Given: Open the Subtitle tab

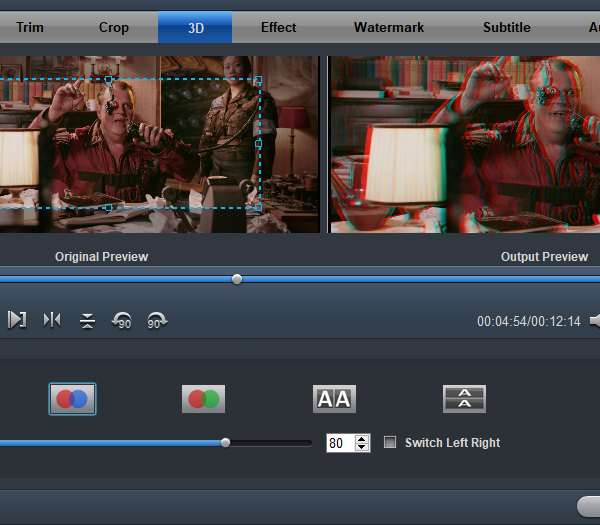Looking at the screenshot, I should pyautogui.click(x=506, y=27).
